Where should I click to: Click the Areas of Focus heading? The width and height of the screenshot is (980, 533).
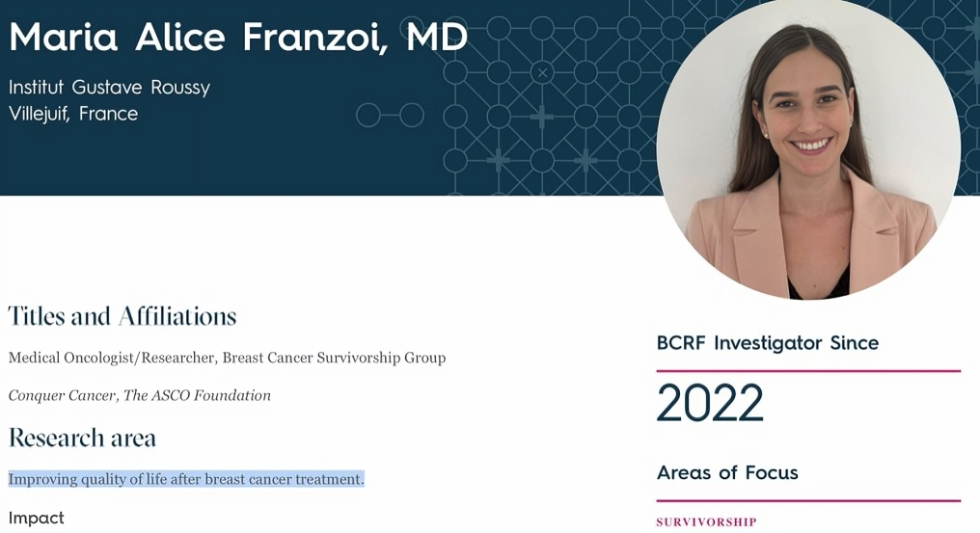(727, 472)
